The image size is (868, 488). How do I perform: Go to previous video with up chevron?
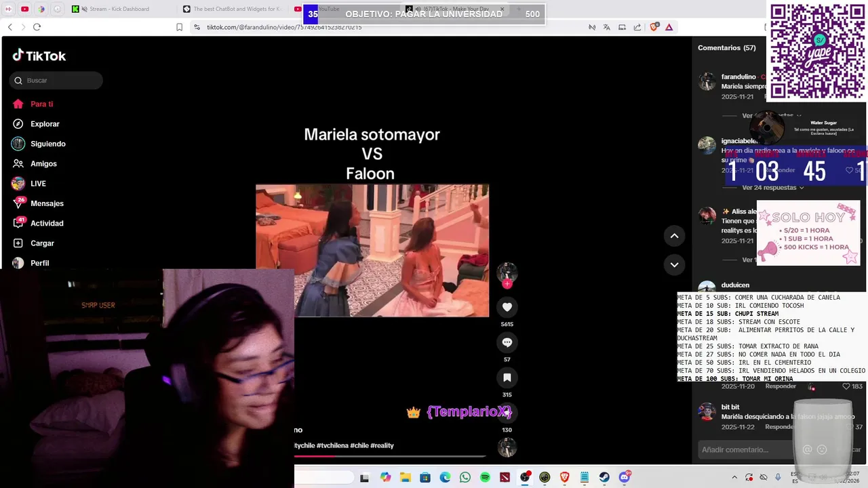674,236
